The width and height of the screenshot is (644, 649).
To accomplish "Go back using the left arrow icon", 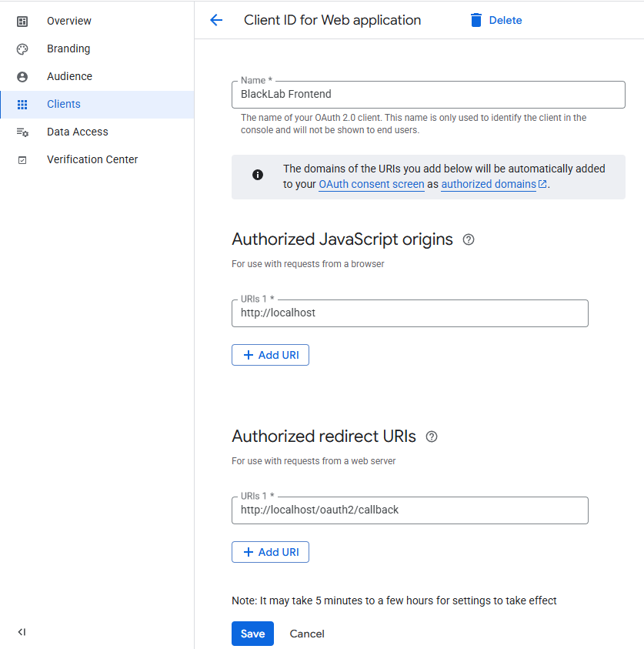I will click(x=216, y=20).
